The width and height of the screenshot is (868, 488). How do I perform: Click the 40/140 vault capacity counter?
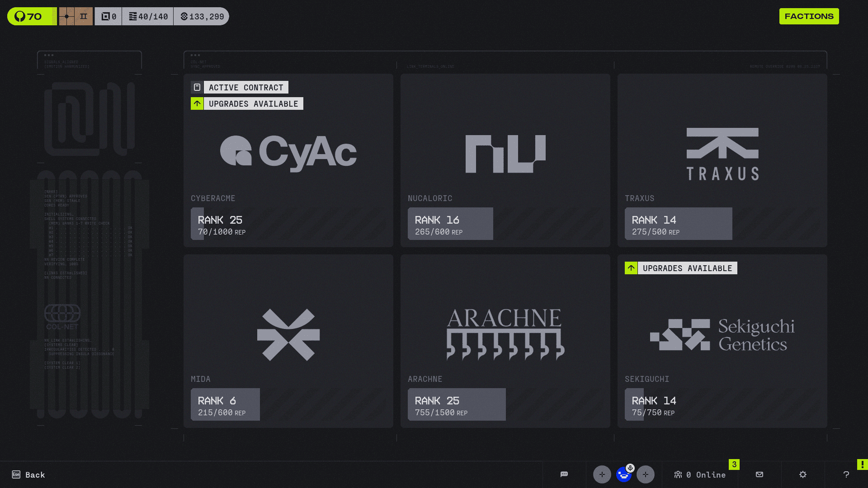[x=148, y=16]
